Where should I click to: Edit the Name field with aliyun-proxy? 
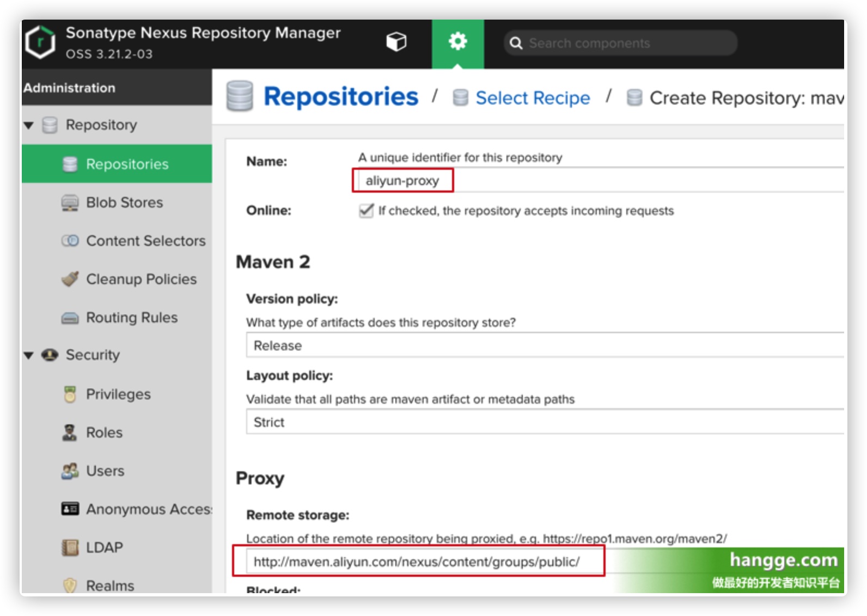point(601,180)
